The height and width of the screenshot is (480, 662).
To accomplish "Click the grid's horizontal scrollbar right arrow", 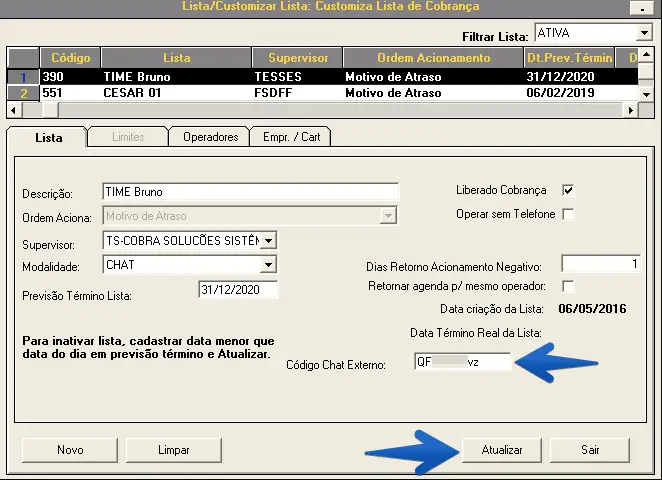I will coord(631,110).
